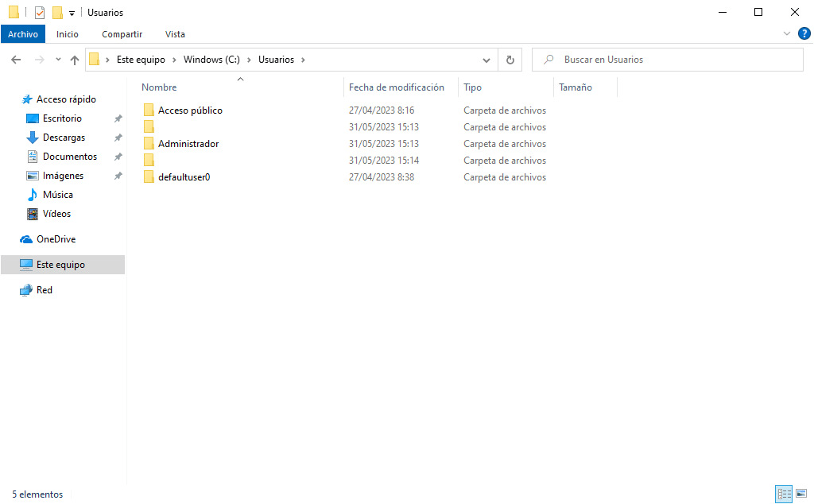Open the recent locations dropdown
This screenshot has height=504, width=814.
(58, 60)
